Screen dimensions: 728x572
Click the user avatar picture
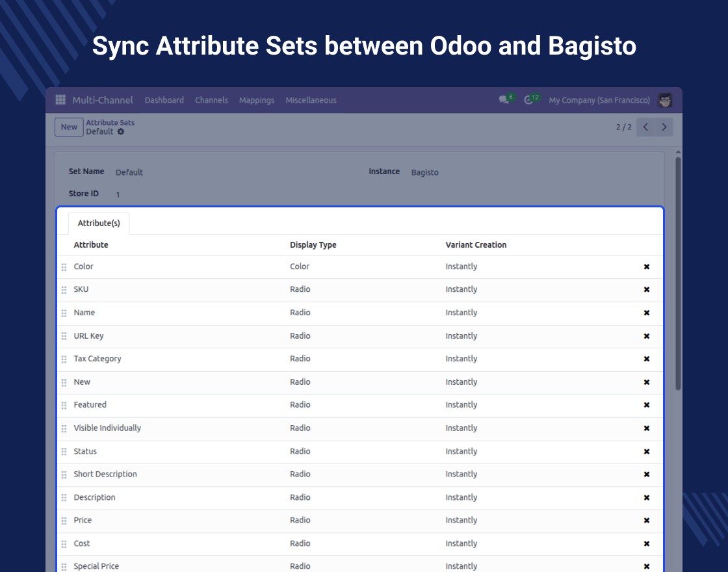[665, 100]
